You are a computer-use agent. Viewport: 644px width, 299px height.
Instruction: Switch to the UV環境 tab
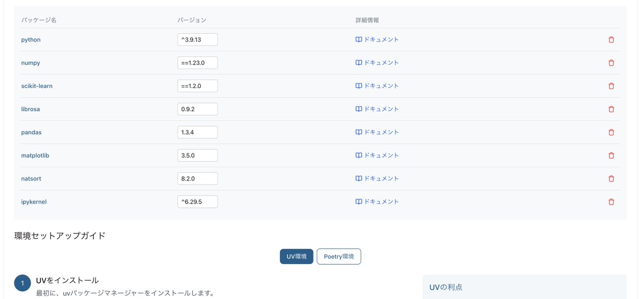click(297, 257)
